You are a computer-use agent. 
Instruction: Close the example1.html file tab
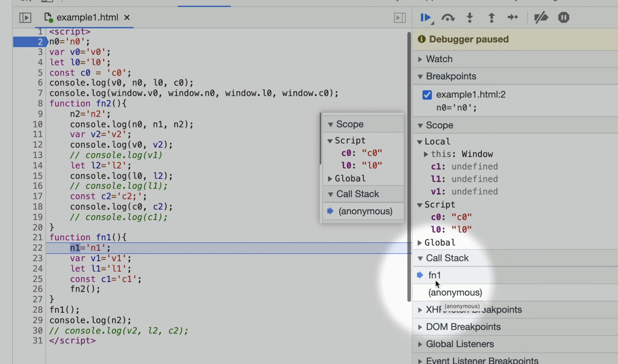pos(127,17)
